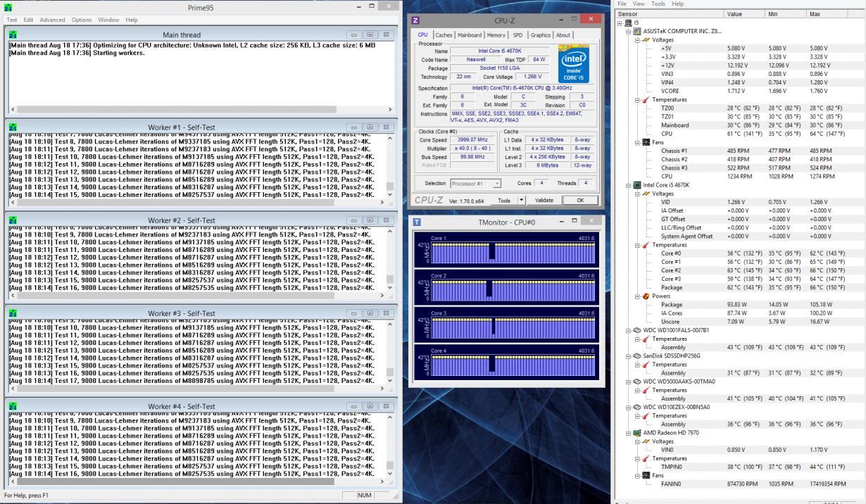Collapse the WDC WD1001FALS-00J7B1 node
The height and width of the screenshot is (504, 866).
point(628,329)
